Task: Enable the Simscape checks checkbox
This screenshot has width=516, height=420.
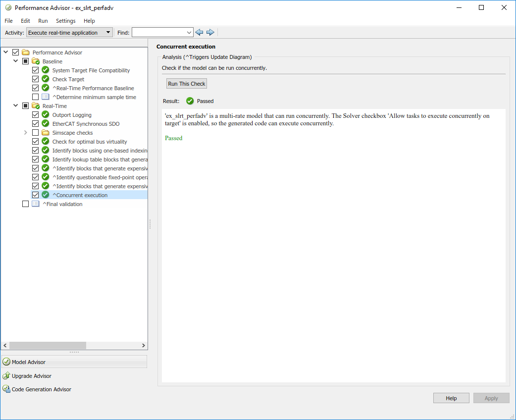Action: point(35,133)
